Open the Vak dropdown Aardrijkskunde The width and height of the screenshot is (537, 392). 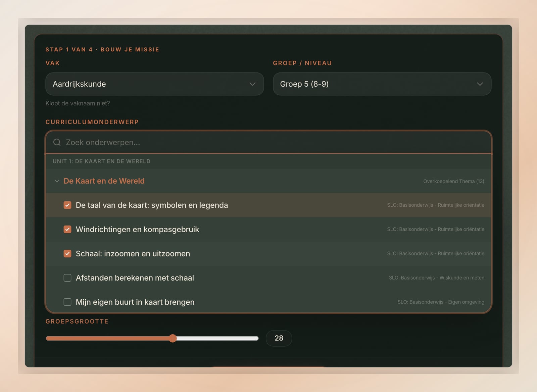[154, 84]
